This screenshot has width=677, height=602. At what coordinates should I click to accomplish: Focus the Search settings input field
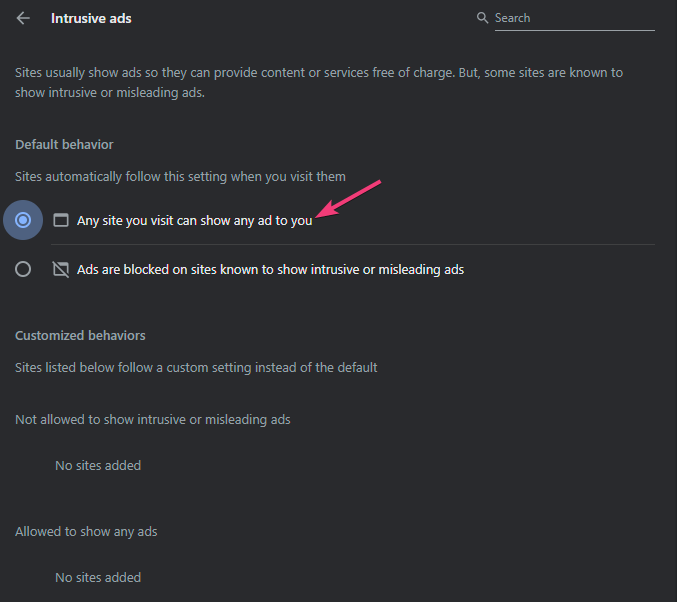[574, 18]
